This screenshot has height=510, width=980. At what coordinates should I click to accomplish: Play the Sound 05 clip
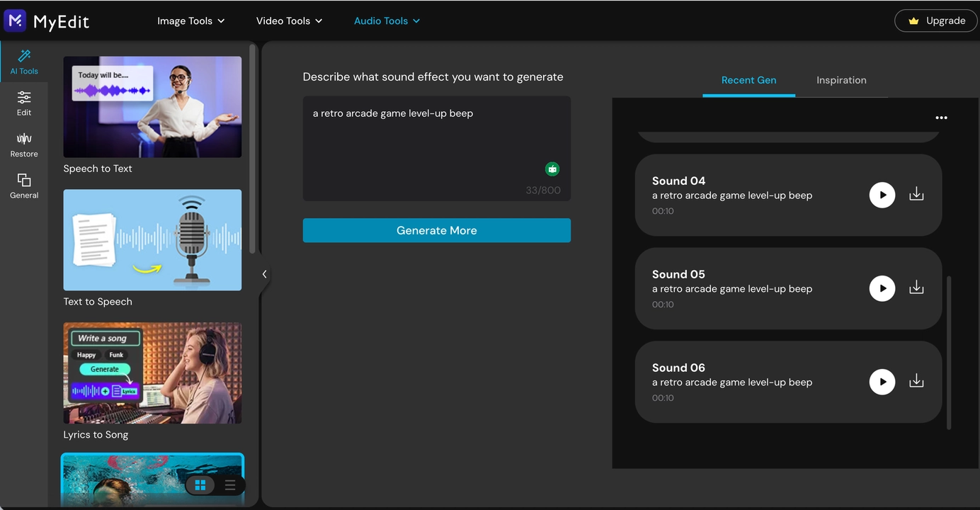coord(882,288)
